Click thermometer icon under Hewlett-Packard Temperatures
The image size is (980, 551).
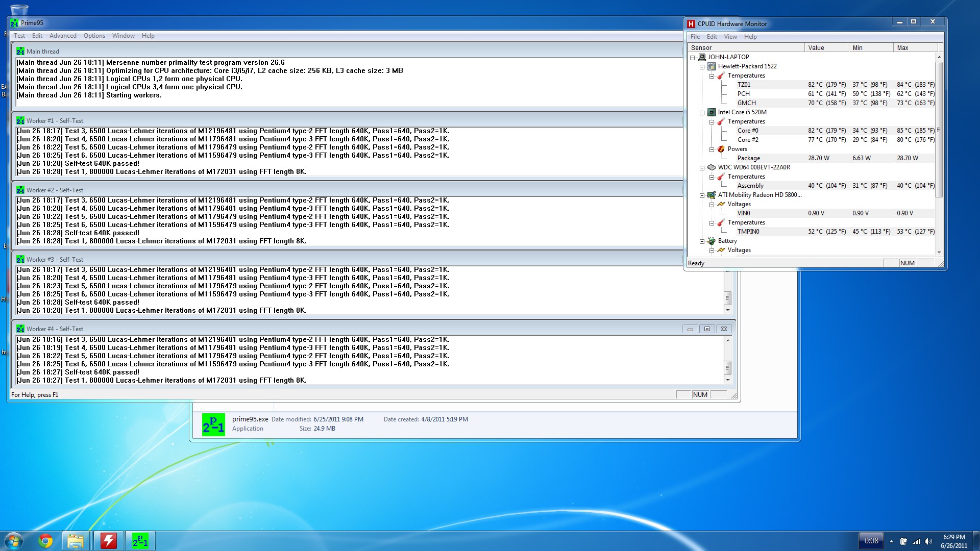(721, 76)
